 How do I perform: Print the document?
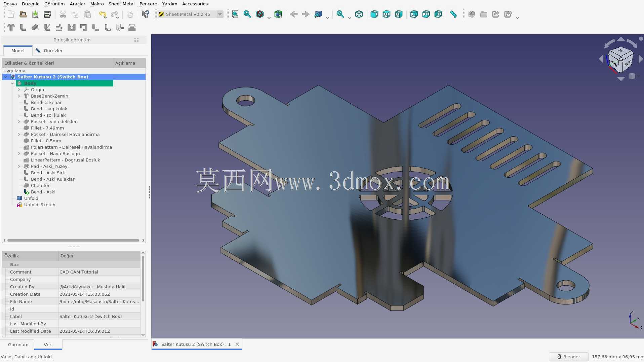point(47,14)
